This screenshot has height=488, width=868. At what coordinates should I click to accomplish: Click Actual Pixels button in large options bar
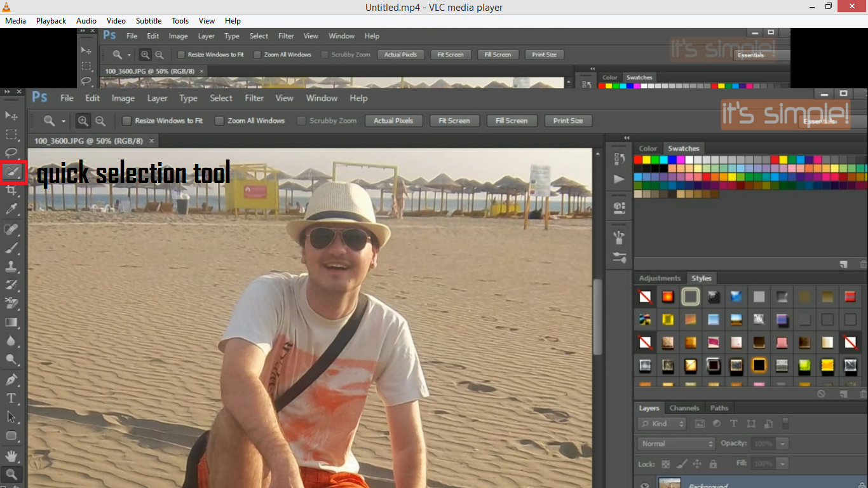[393, 121]
